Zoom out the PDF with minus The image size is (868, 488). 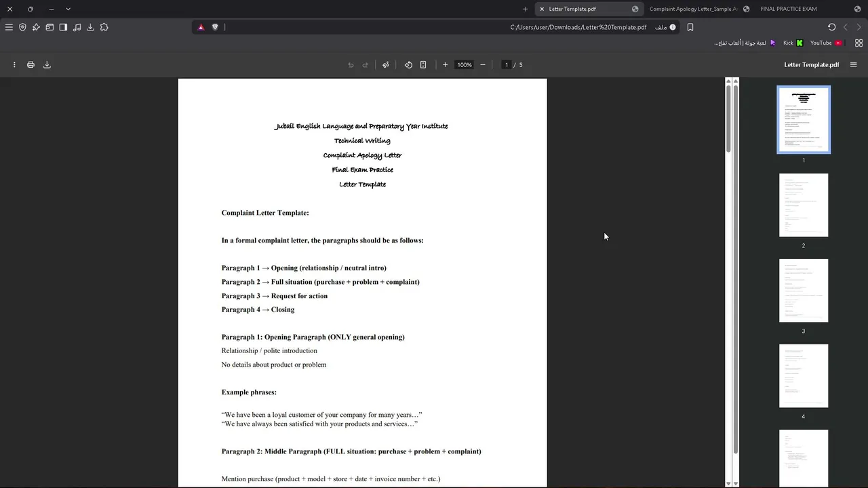(483, 65)
